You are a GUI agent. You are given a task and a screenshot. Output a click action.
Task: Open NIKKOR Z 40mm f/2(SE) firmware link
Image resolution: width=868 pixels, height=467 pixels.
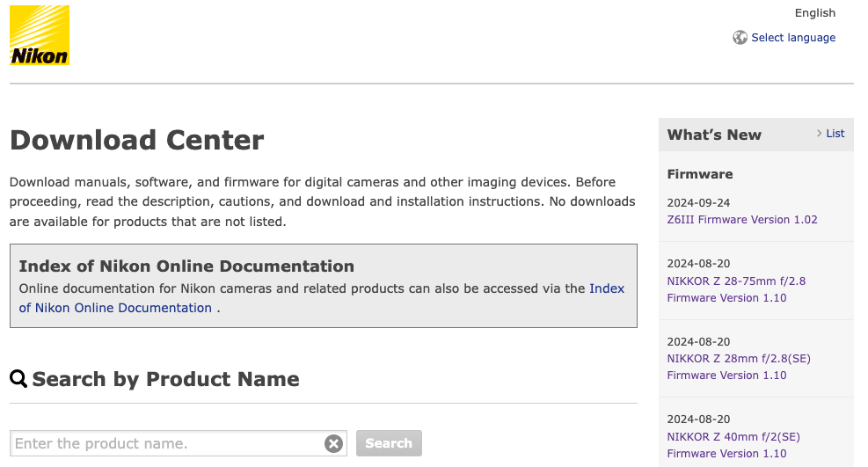point(733,445)
